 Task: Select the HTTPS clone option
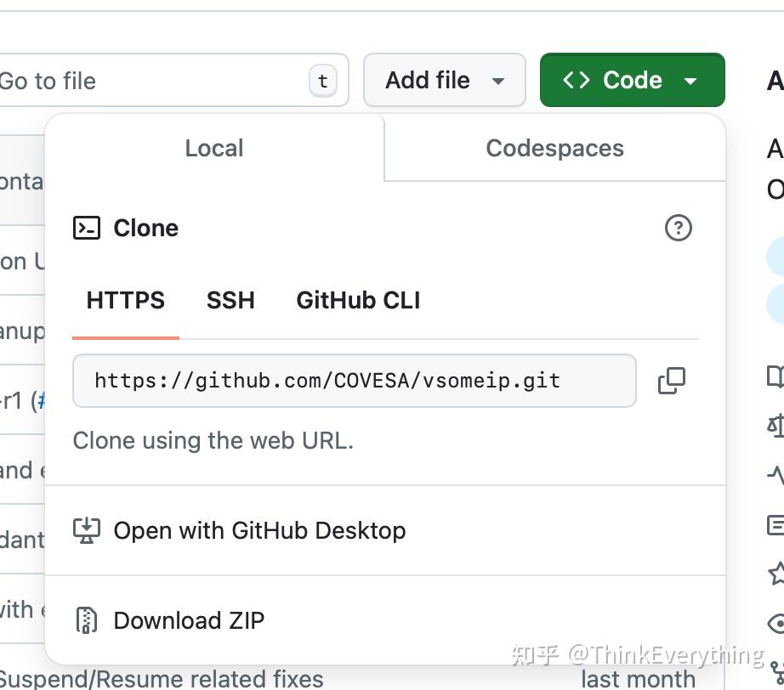[126, 300]
